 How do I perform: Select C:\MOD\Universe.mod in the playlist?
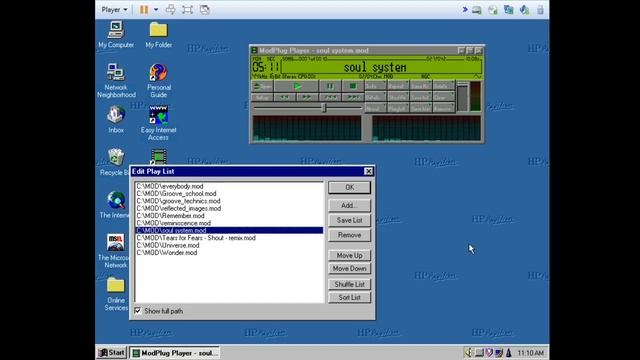tap(229, 245)
